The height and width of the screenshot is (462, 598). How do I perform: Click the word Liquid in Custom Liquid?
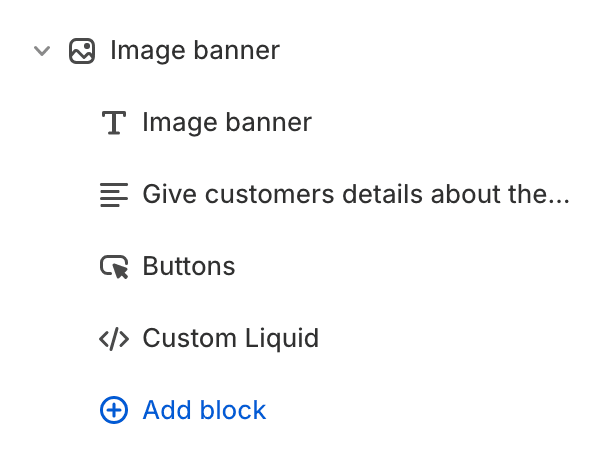[281, 338]
